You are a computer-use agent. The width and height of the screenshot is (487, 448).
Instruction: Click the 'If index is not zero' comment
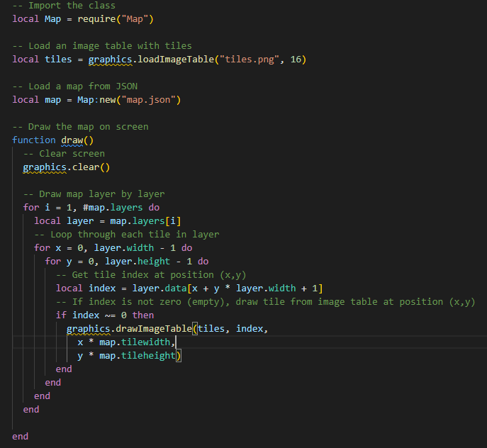[x=266, y=302]
